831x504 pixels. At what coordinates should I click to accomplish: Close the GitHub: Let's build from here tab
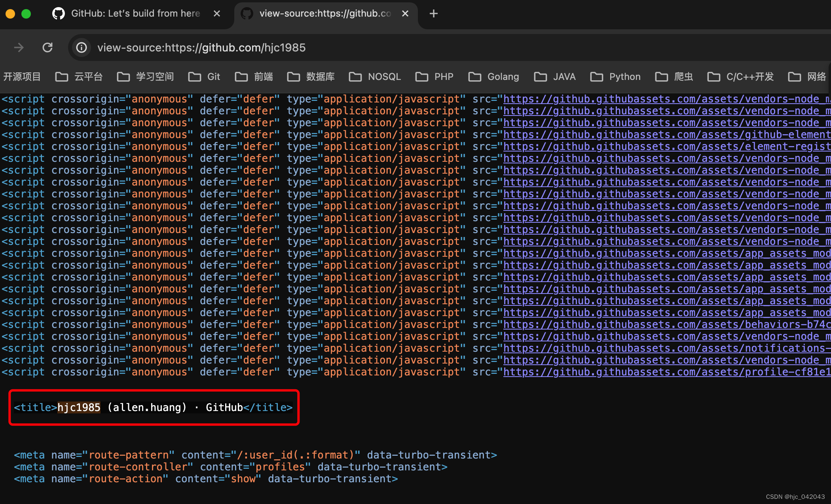tap(217, 13)
